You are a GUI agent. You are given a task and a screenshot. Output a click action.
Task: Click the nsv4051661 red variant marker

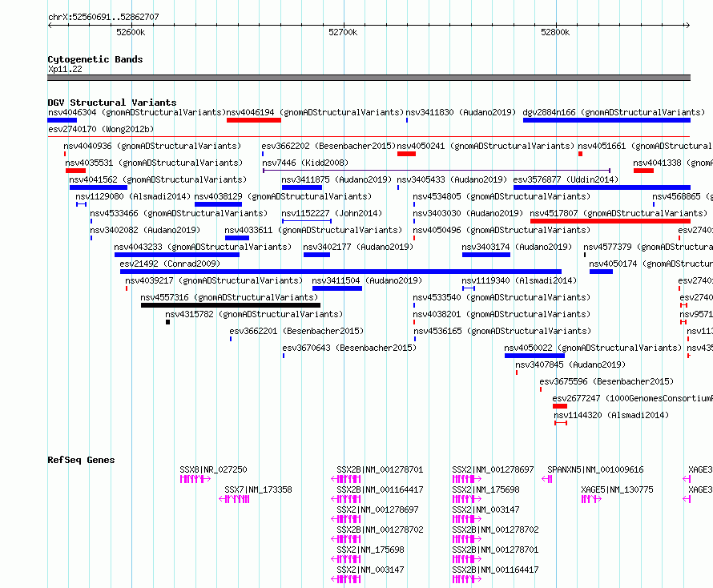580,154
